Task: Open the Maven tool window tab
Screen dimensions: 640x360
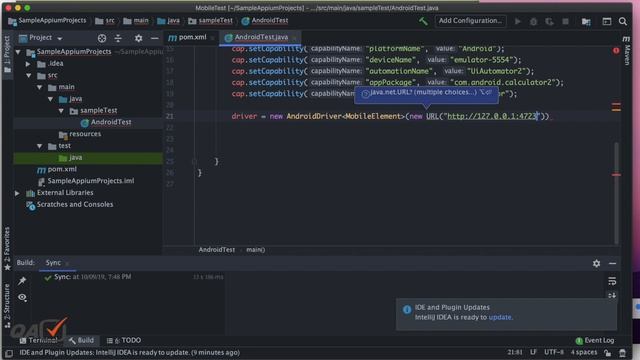Action: click(627, 50)
